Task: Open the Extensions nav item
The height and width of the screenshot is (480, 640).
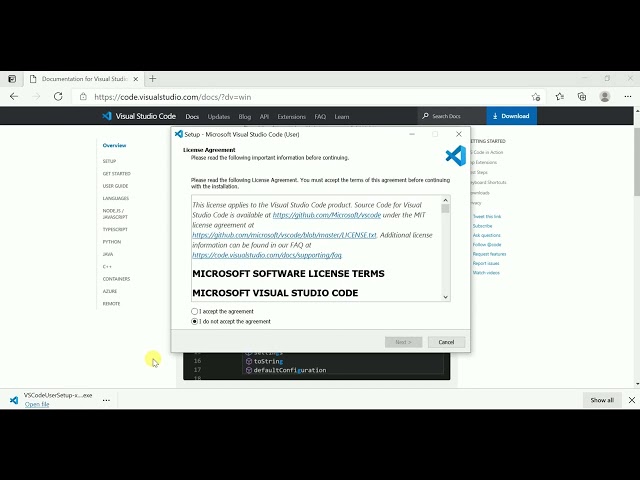Action: pyautogui.click(x=291, y=117)
